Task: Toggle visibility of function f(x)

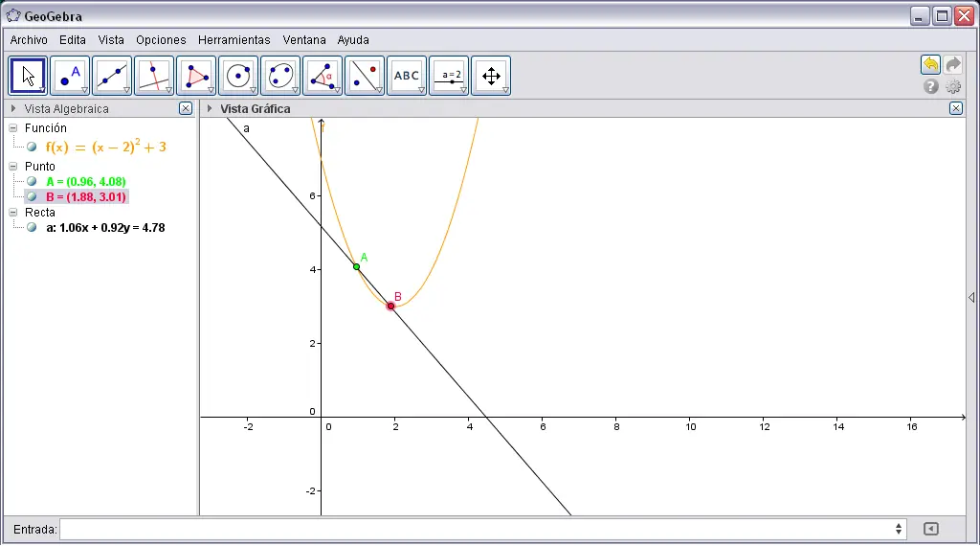Action: 32,147
